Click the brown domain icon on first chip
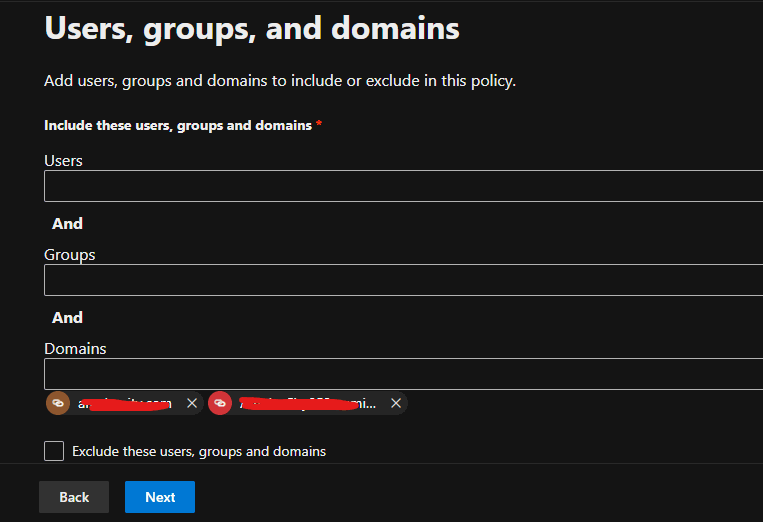The image size is (763, 522). coord(58,403)
